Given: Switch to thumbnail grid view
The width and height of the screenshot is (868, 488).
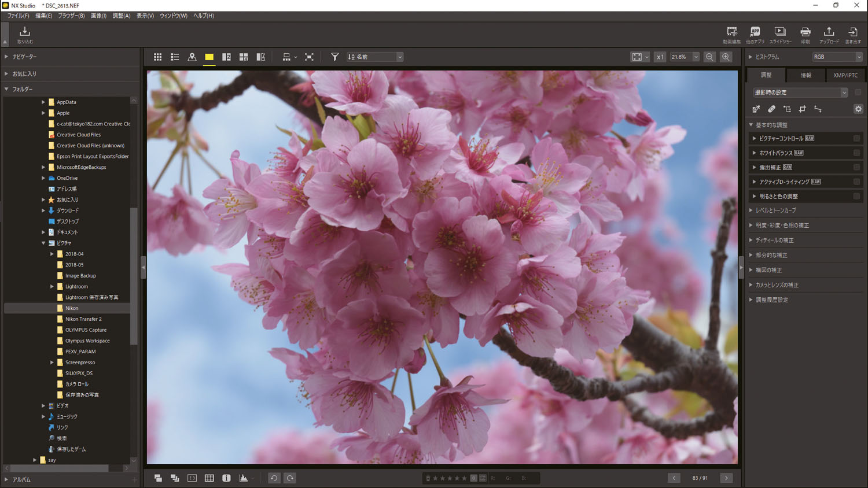Looking at the screenshot, I should (157, 57).
